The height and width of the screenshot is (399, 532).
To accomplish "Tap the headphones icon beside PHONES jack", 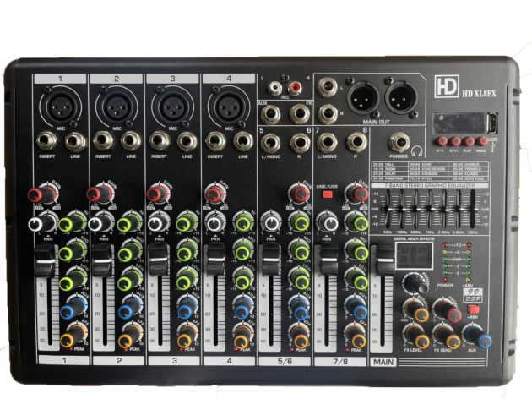I will [x=416, y=150].
